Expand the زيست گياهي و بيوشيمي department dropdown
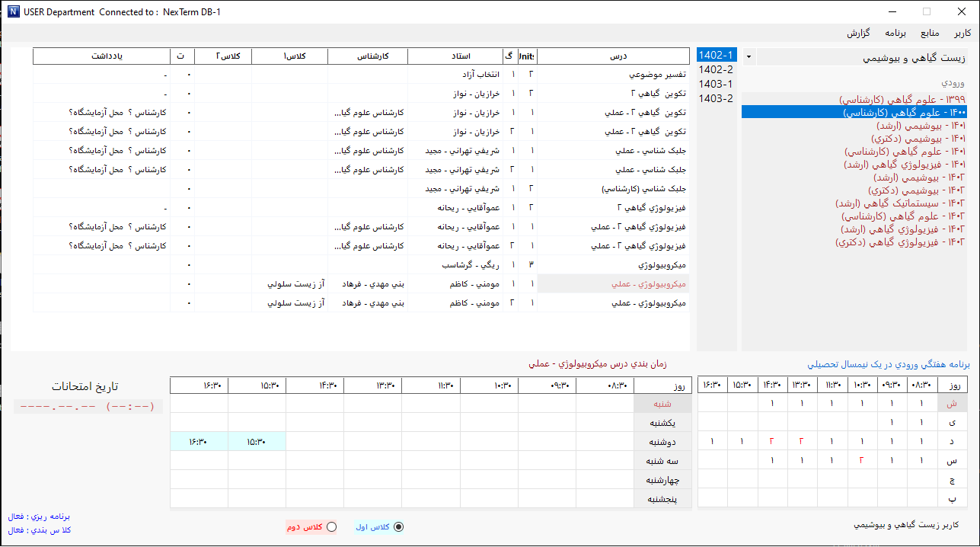980x547 pixels. tap(749, 57)
